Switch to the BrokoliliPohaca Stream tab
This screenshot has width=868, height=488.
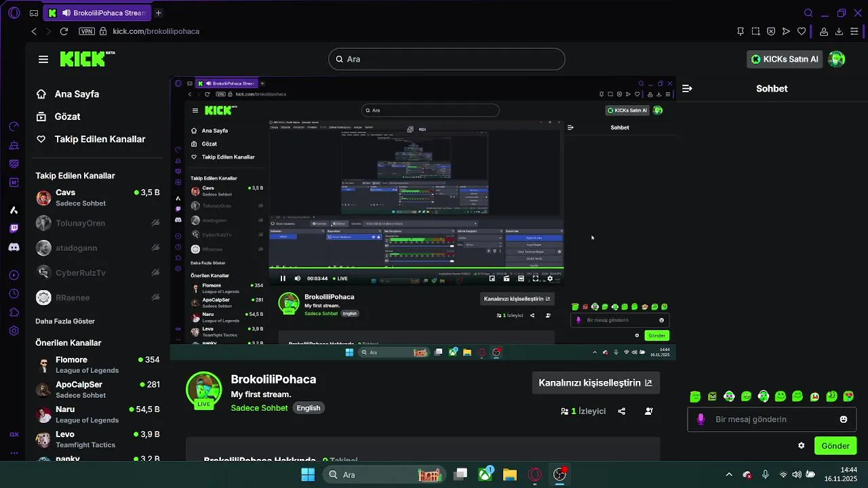coord(96,13)
